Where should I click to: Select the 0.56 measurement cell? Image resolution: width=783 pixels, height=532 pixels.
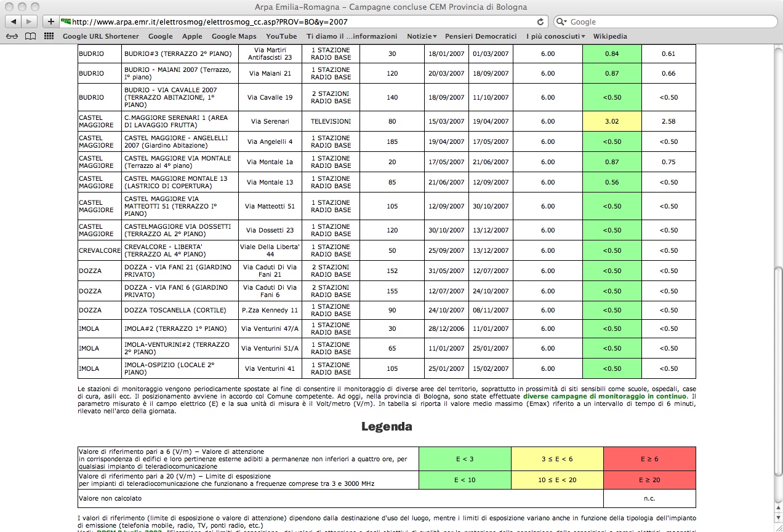click(x=612, y=182)
